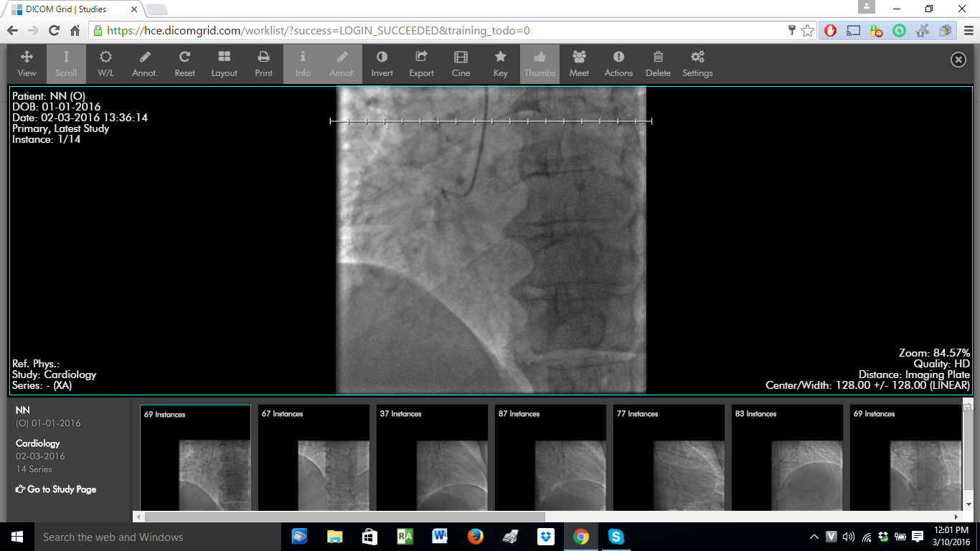Image resolution: width=980 pixels, height=551 pixels.
Task: Open the Layout options
Action: point(224,64)
